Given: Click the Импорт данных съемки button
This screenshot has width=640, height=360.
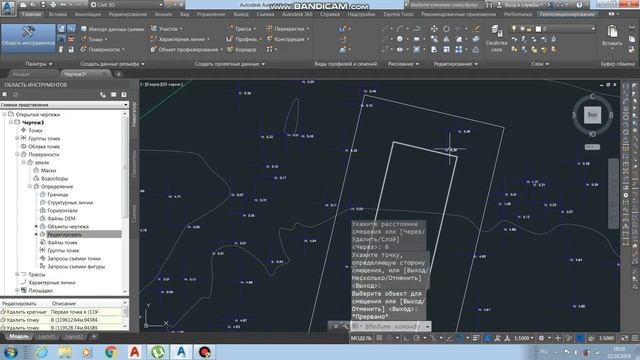Looking at the screenshot, I should [112, 29].
